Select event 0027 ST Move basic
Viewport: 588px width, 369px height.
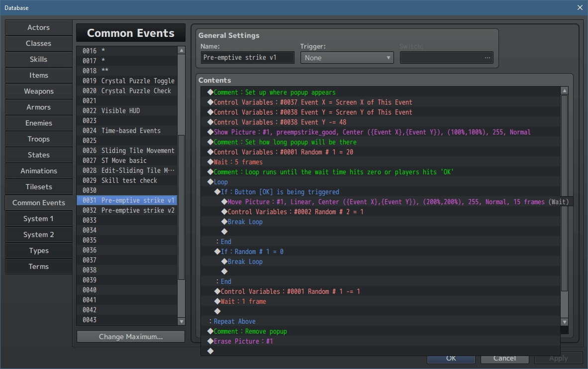coord(127,161)
